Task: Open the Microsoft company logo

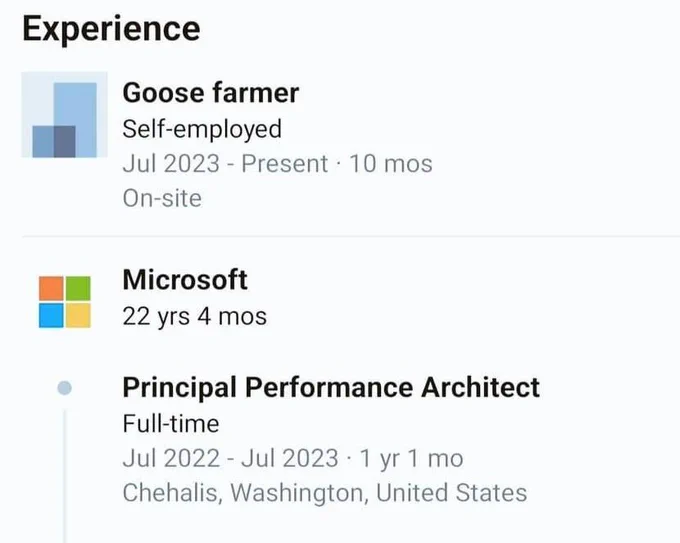Action: coord(64,303)
